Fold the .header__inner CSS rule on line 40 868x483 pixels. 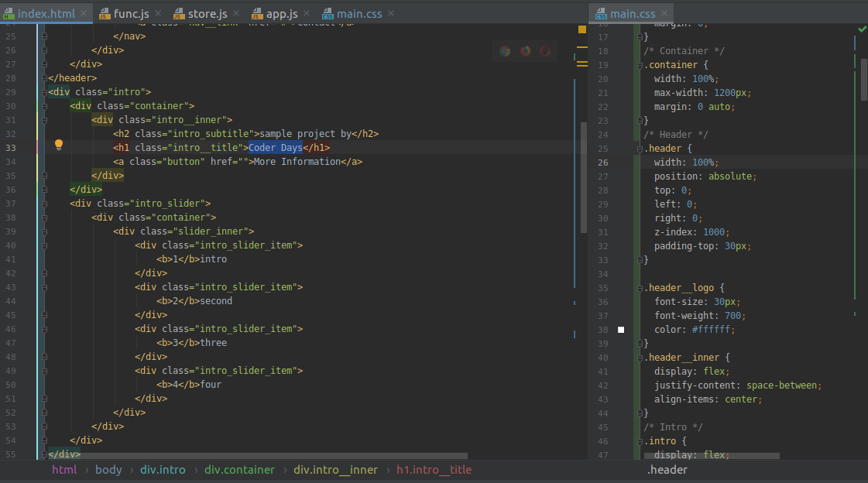coord(640,358)
